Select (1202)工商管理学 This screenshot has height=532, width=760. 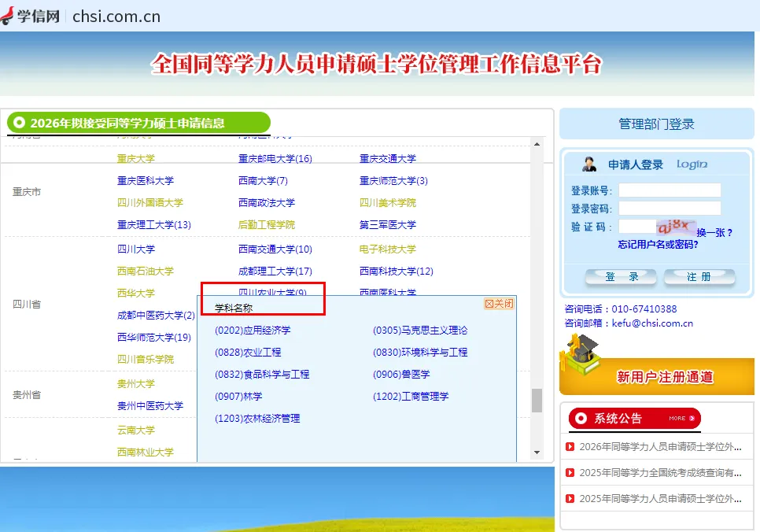pos(411,396)
